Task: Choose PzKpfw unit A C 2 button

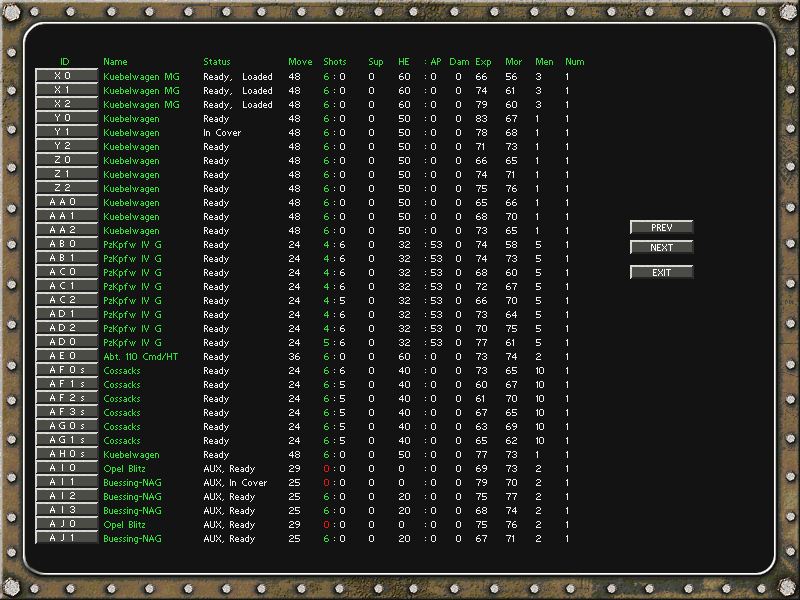Action: tap(66, 300)
